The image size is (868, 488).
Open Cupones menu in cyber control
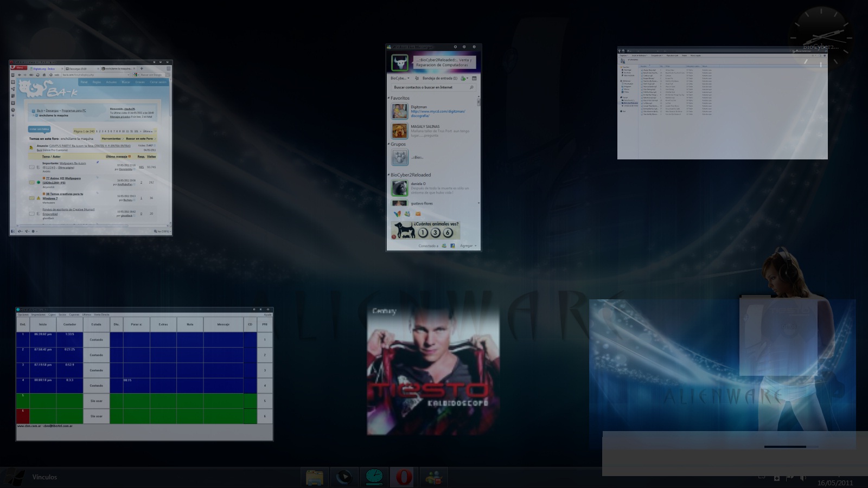[x=74, y=314]
